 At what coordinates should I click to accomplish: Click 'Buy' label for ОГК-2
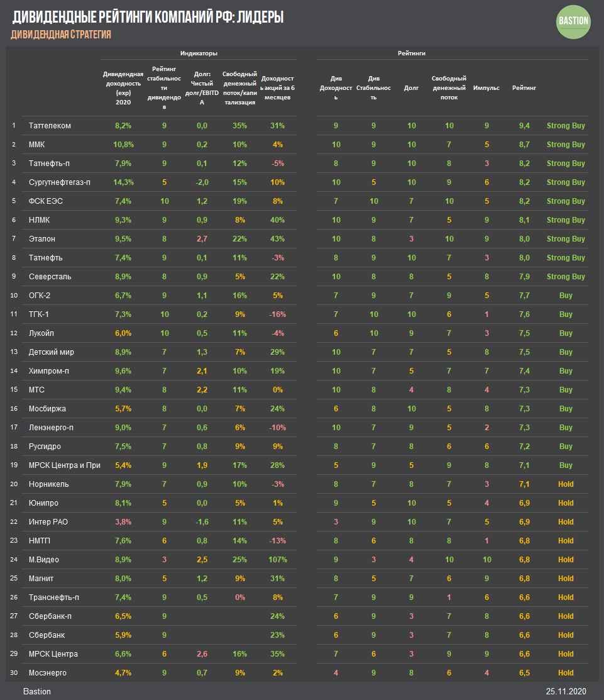pos(566,296)
